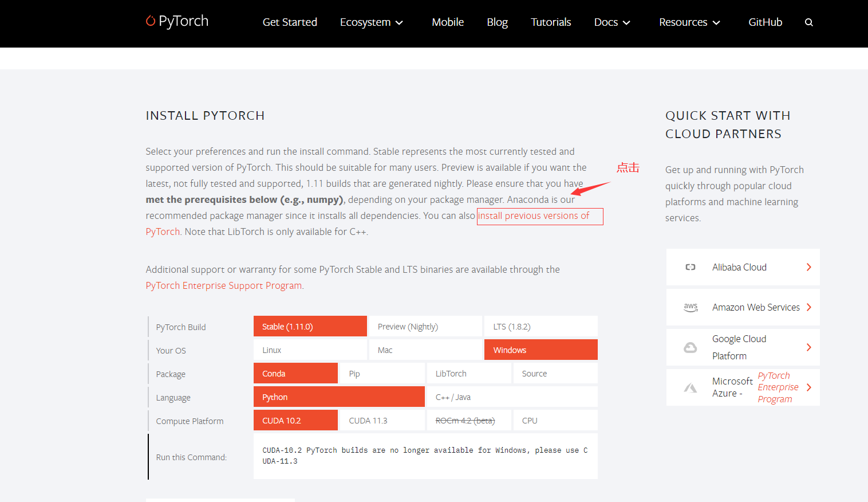
Task: Click the Microsoft Azure logo icon
Action: [691, 388]
